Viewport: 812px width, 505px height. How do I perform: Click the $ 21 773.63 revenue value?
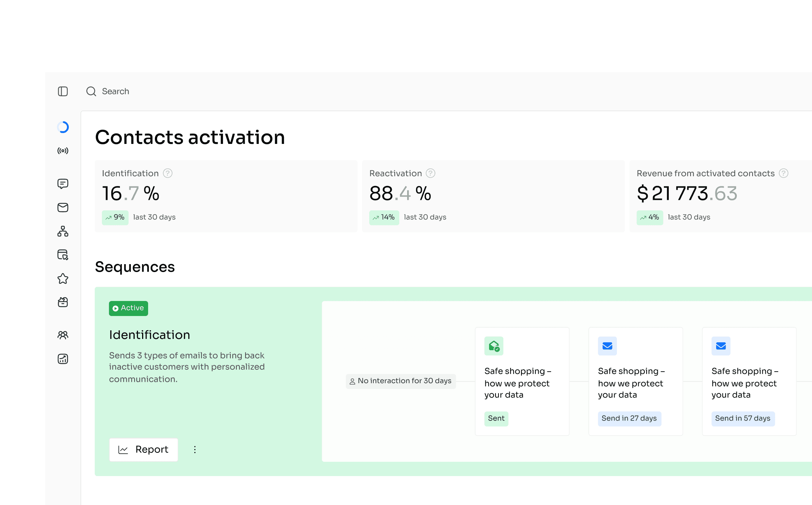pyautogui.click(x=687, y=194)
